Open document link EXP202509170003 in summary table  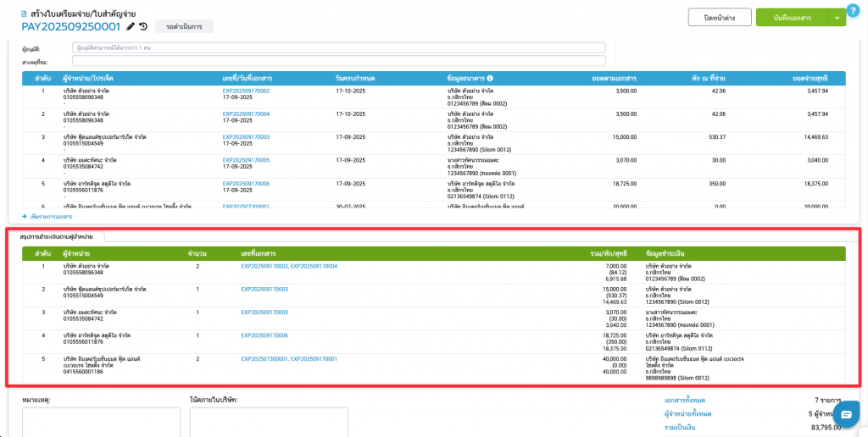(x=264, y=290)
